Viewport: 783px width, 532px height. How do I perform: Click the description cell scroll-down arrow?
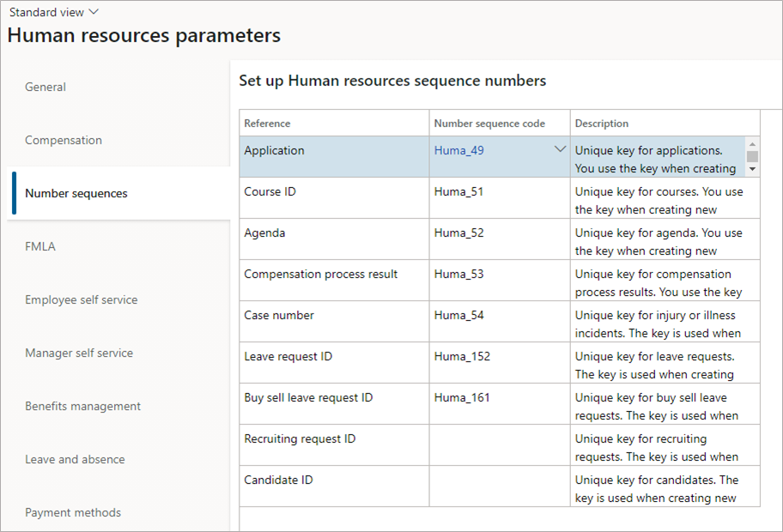click(752, 169)
